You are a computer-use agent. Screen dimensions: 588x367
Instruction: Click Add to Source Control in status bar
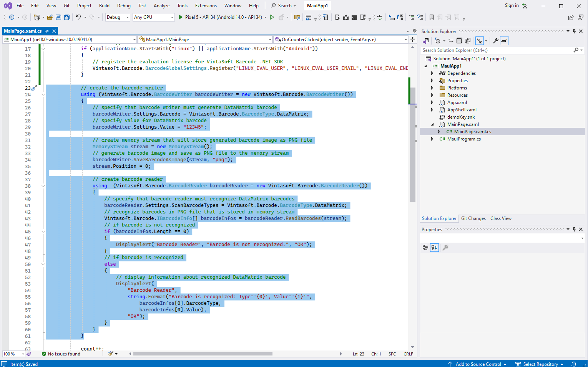[x=478, y=364]
